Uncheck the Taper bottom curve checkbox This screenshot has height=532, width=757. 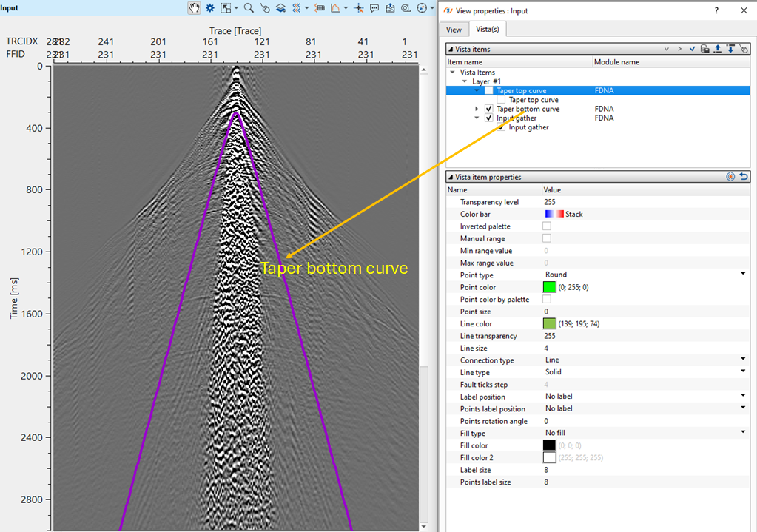pos(488,109)
